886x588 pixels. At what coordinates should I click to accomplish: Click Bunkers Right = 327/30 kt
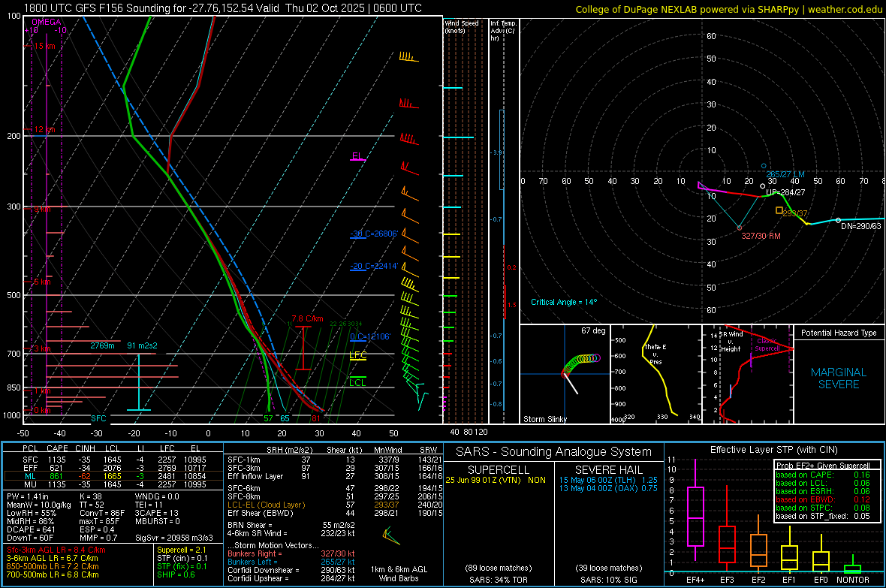[291, 553]
